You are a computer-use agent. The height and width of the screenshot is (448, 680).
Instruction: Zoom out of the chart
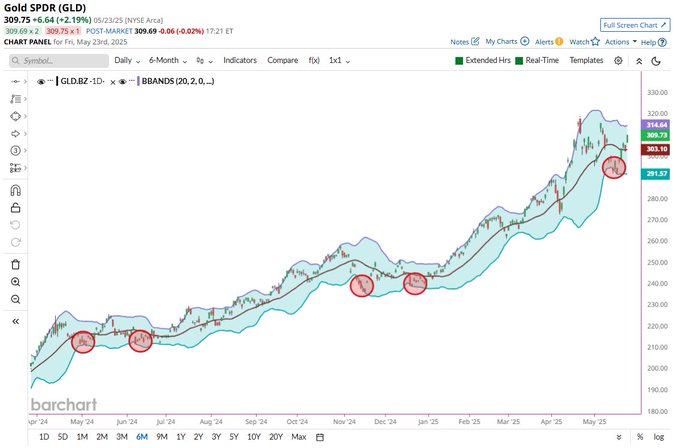coord(16,299)
